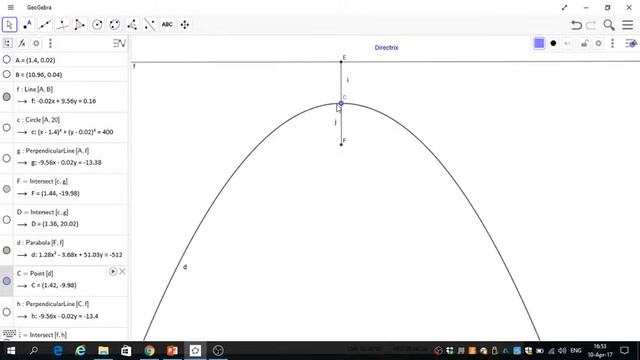Screen dimensions: 640x360
Task: Open algebra panel settings gear
Action: coord(36,43)
